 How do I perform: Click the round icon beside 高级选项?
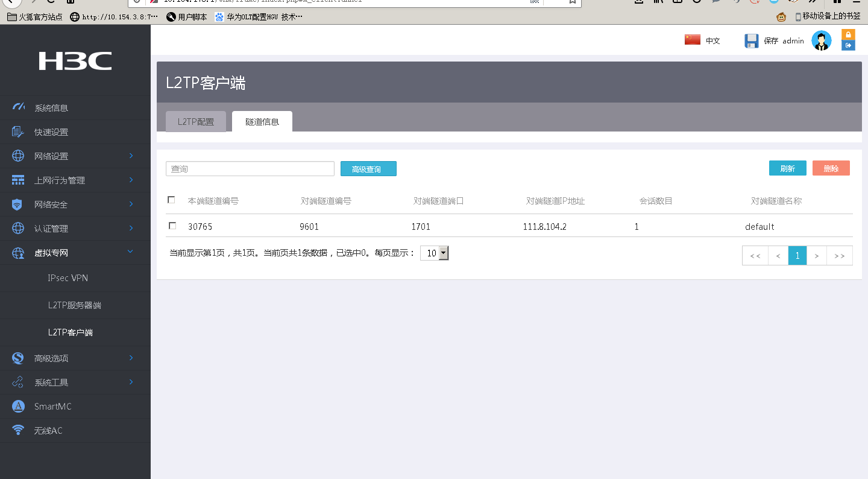coord(18,358)
